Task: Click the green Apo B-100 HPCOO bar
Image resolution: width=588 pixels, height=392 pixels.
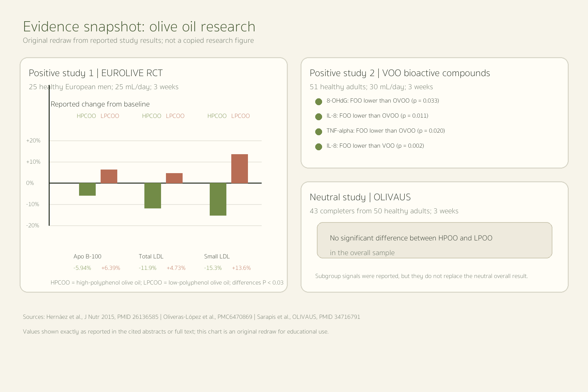Action: click(87, 189)
